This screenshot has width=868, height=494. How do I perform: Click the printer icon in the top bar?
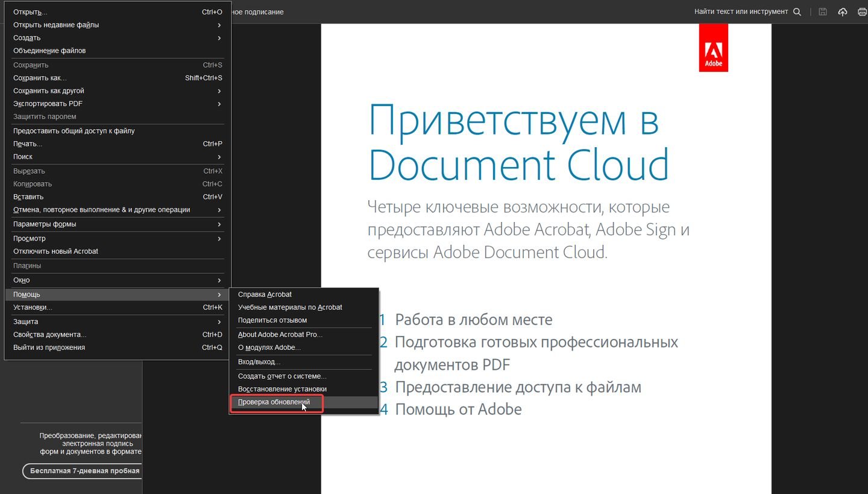[863, 12]
